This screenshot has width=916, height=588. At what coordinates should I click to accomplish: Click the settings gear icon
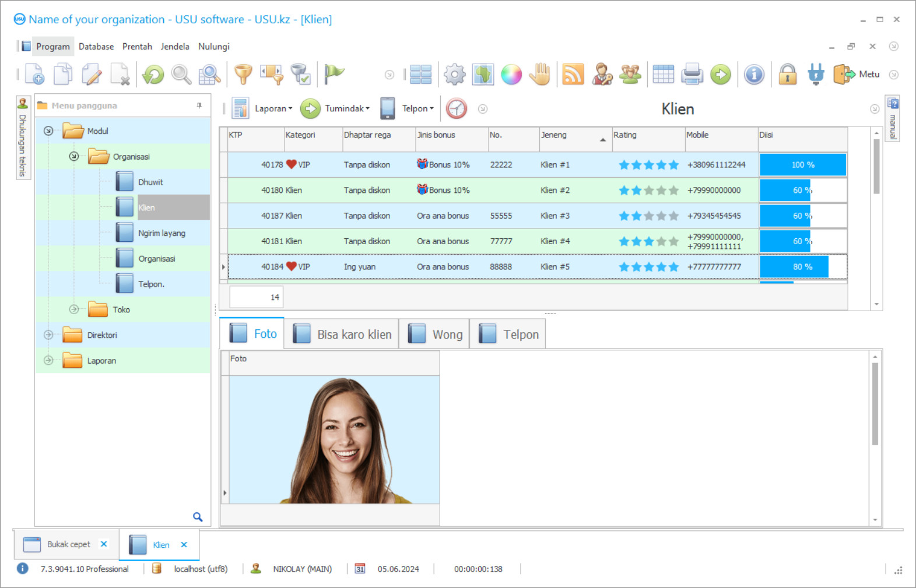[x=454, y=75]
